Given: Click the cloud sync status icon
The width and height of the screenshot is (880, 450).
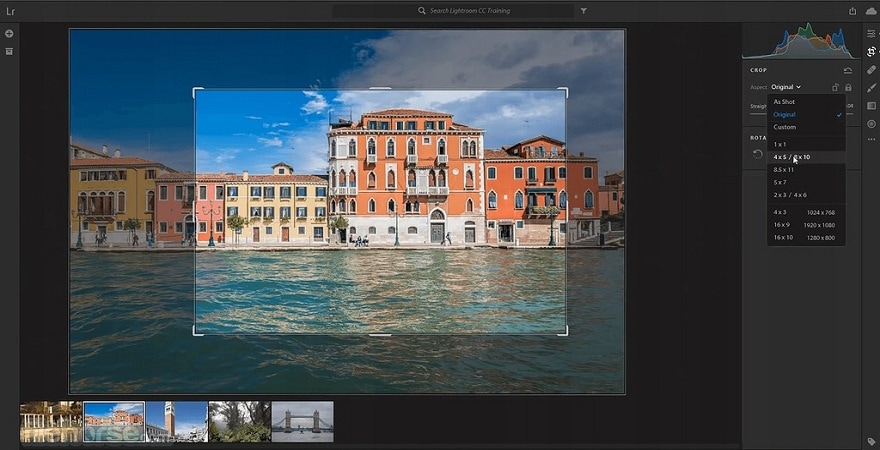Looking at the screenshot, I should [x=871, y=11].
